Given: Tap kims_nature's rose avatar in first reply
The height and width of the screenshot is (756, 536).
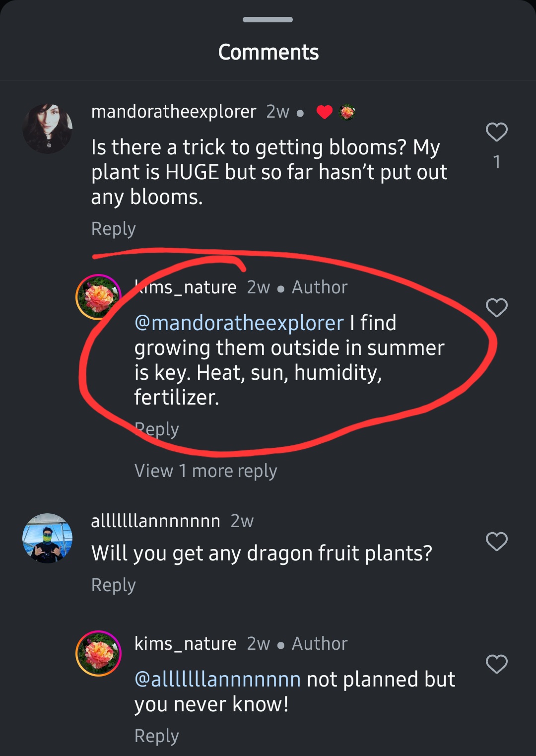Looking at the screenshot, I should tap(98, 297).
